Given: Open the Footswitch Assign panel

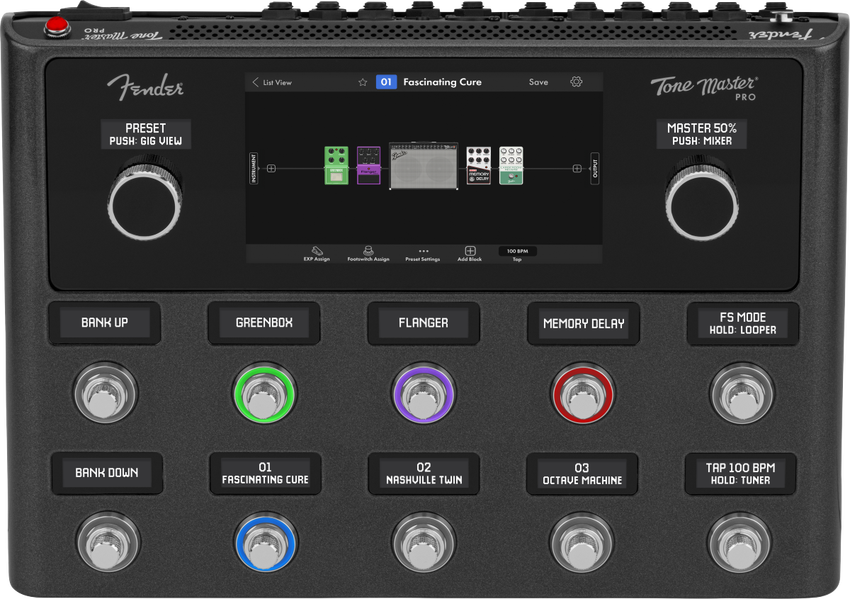Looking at the screenshot, I should [x=368, y=253].
